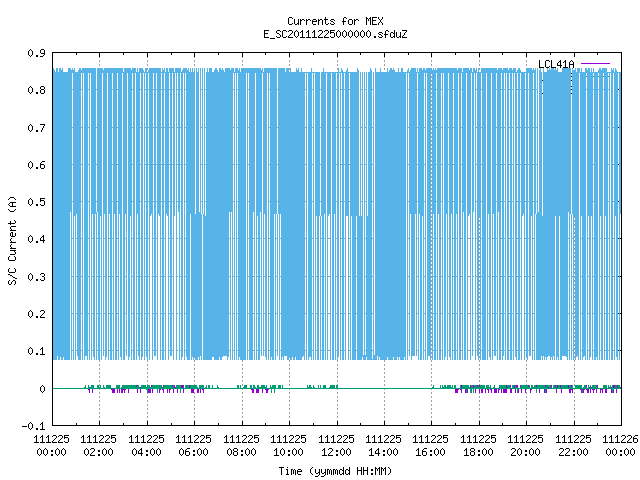This screenshot has height=480, width=640.
Task: Click the 0.8 y-axis tick label
Action: pyautogui.click(x=36, y=90)
